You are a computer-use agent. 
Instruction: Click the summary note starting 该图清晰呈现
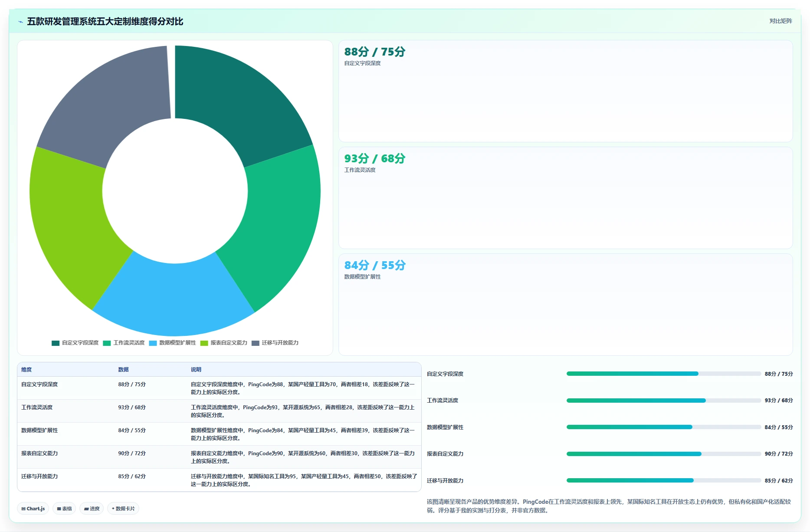[609, 506]
